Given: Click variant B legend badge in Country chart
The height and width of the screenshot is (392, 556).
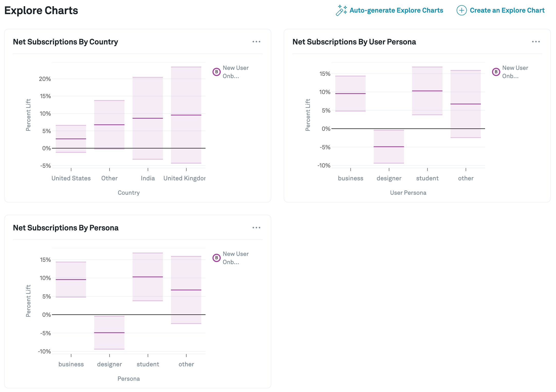Looking at the screenshot, I should (217, 72).
